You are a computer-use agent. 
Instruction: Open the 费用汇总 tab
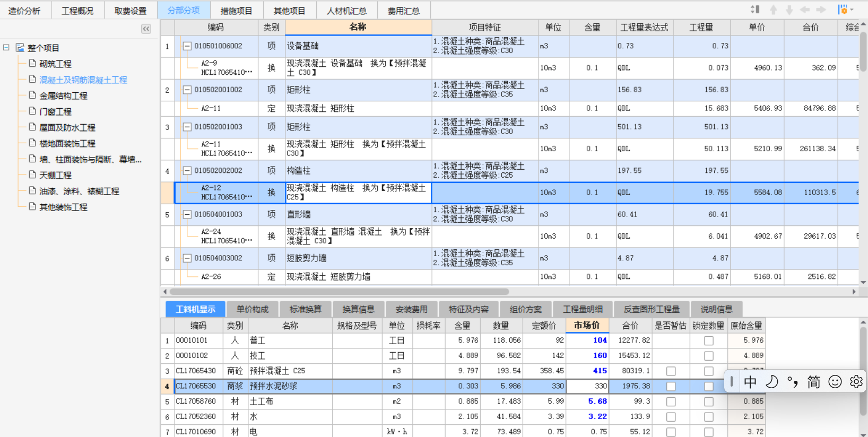404,11
